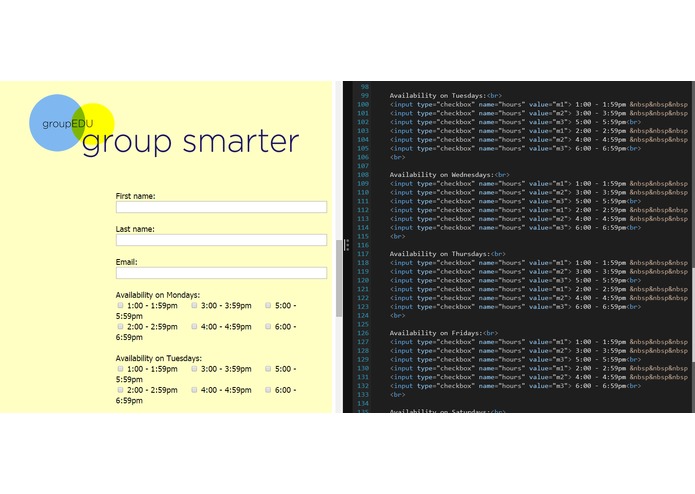695x494 pixels.
Task: Click the "group smarter" heading text
Action: tap(191, 142)
